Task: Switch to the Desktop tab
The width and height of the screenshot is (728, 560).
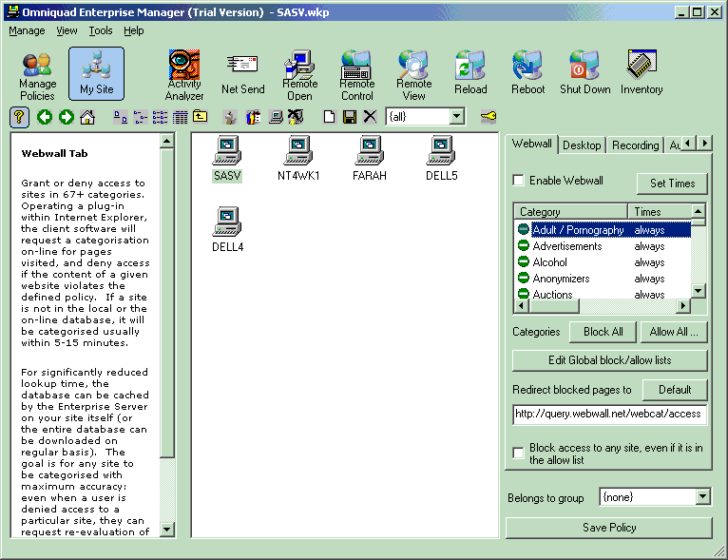Action: click(x=582, y=145)
